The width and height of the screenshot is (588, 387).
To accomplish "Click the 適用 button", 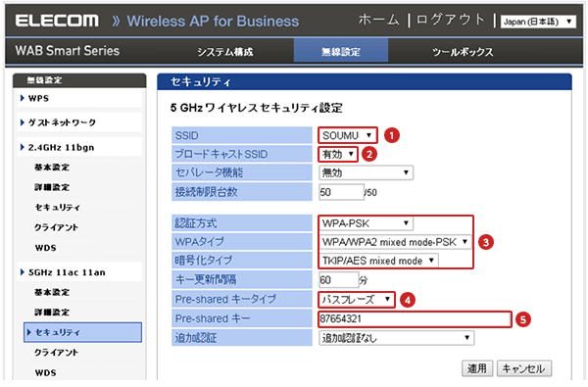I will (x=476, y=368).
